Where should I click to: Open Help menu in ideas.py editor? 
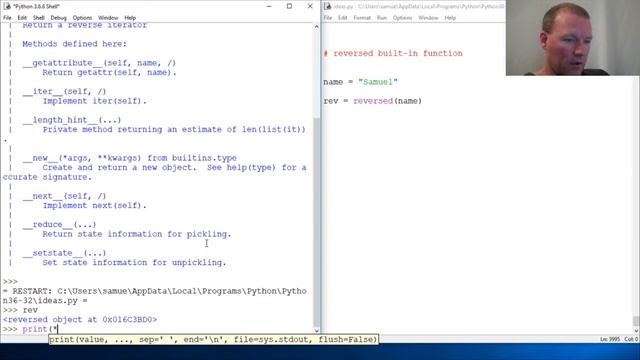pyautogui.click(x=450, y=18)
